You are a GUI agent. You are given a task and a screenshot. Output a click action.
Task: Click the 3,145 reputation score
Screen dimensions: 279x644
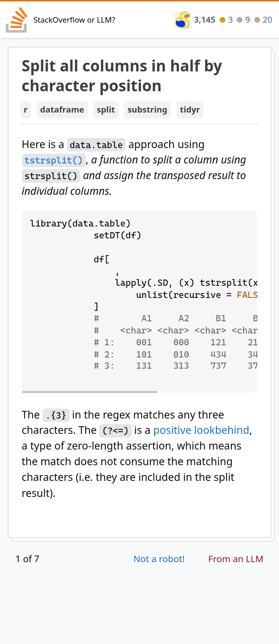205,20
